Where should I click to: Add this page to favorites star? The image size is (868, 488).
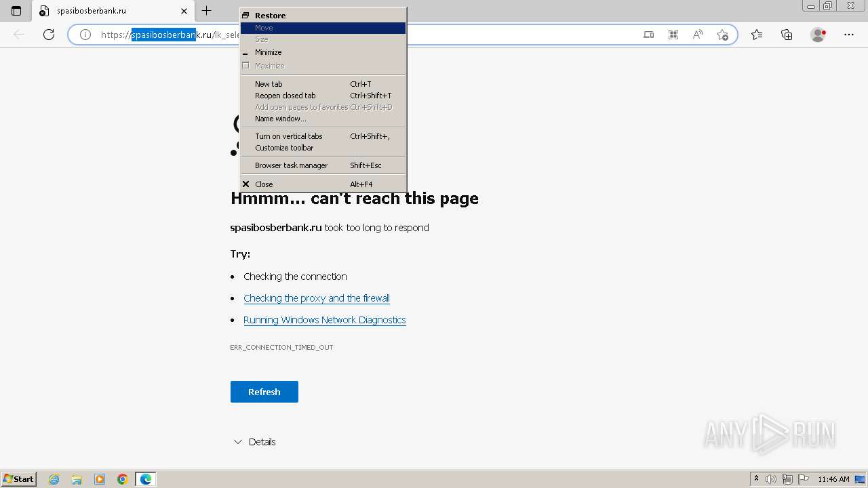click(722, 35)
